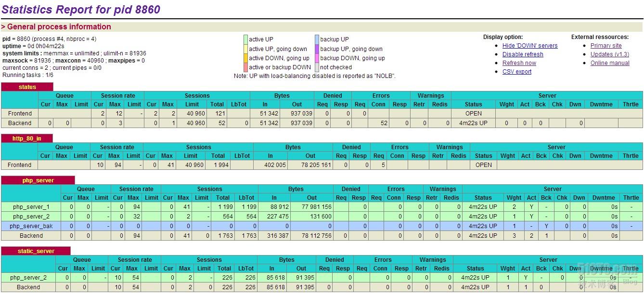This screenshot has height=295, width=644.
Task: Open the Hide 'DOWN' servers link
Action: click(x=530, y=46)
